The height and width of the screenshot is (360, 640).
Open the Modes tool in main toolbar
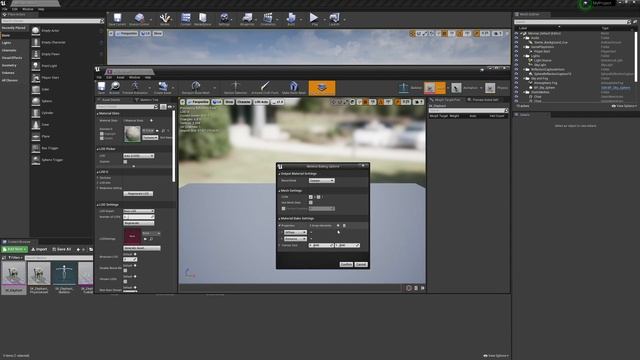click(x=165, y=19)
